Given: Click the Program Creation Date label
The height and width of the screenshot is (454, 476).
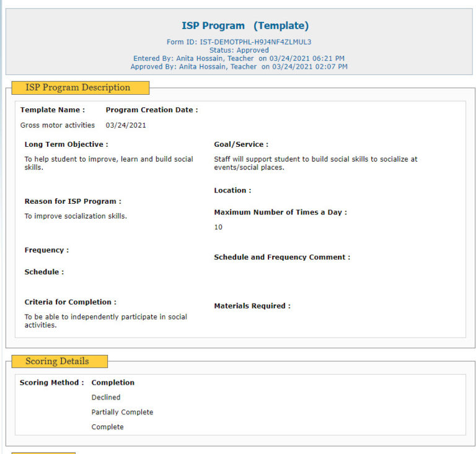Looking at the screenshot, I should (152, 110).
